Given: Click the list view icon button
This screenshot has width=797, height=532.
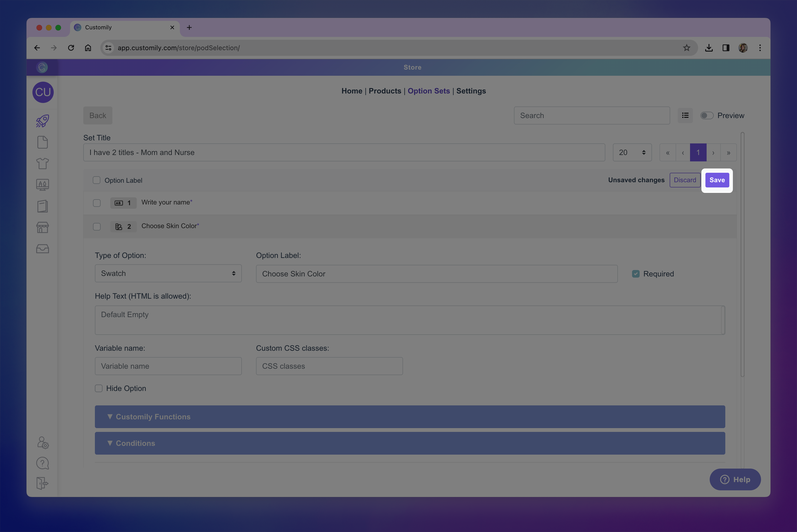Looking at the screenshot, I should pyautogui.click(x=685, y=115).
